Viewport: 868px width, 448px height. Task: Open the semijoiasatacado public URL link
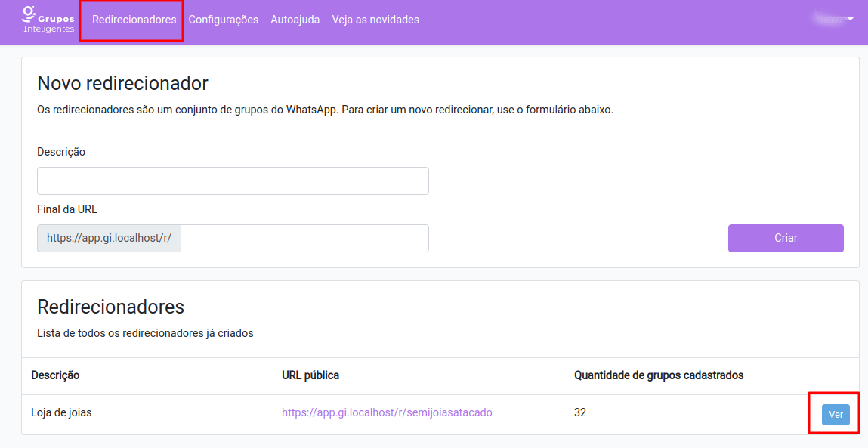tap(388, 412)
